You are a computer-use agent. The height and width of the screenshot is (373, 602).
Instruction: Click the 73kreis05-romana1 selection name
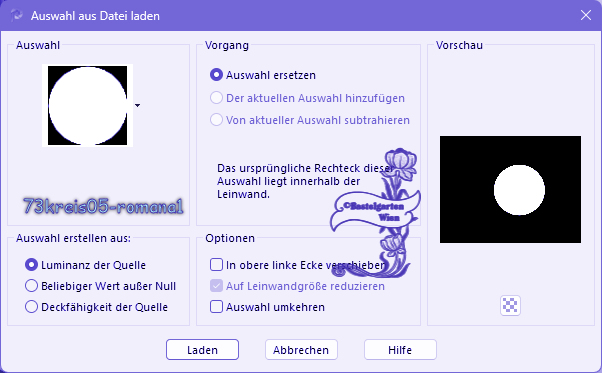coord(103,206)
